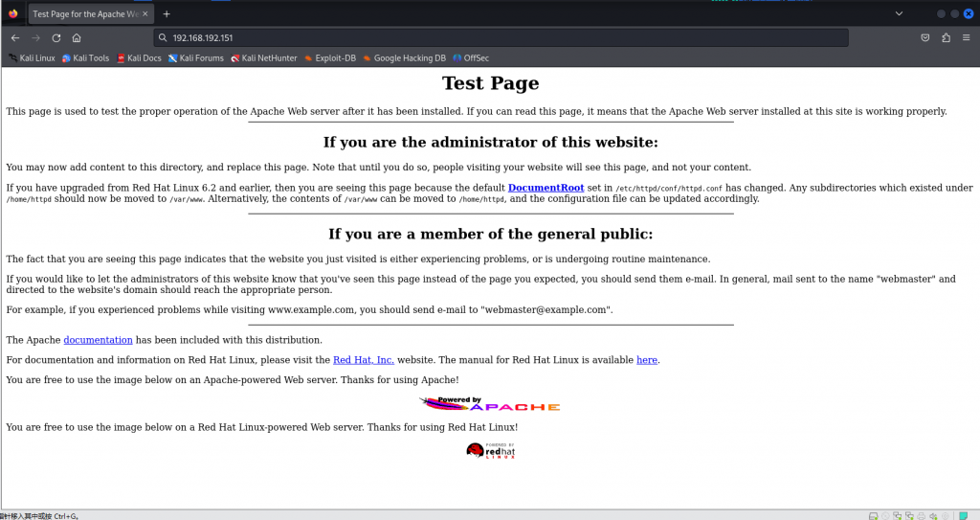Click the Firefox logo icon in title bar
Viewport: 980px width, 520px height.
tap(13, 13)
